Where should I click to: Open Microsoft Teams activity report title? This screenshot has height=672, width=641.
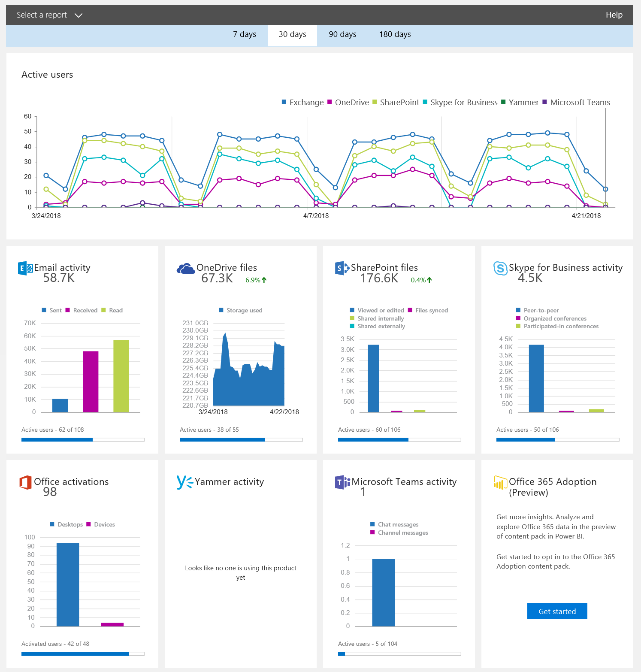click(404, 481)
